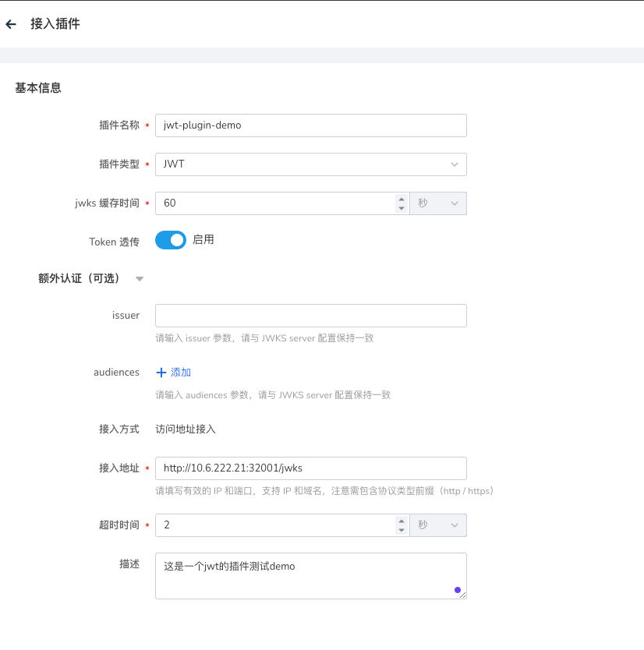Collapse the 额外认证（可选）section

click(x=139, y=278)
